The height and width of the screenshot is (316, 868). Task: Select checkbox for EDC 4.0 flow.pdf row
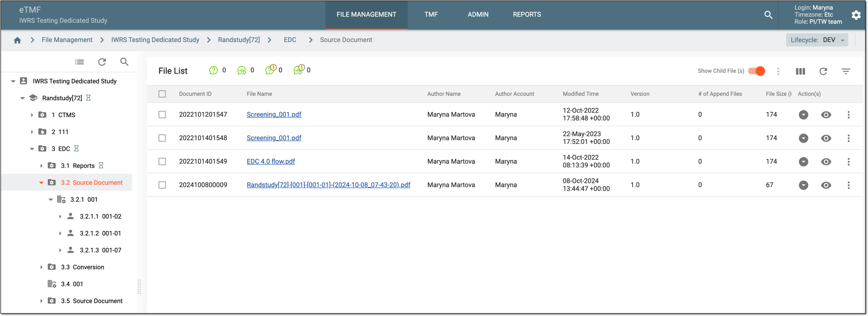(162, 162)
